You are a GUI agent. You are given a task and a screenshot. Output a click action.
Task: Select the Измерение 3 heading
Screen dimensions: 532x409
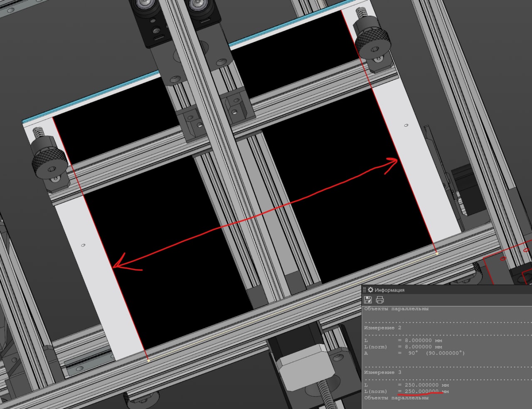(x=383, y=372)
